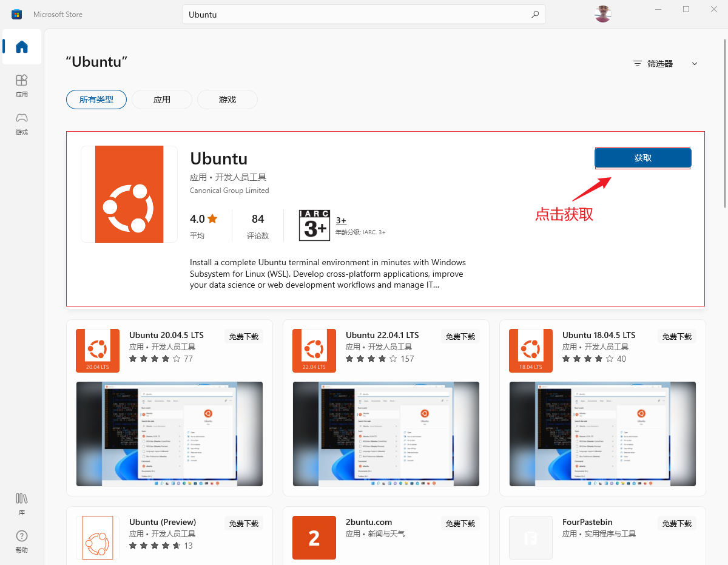
Task: Click the Microsoft Store logo icon
Action: click(x=17, y=14)
